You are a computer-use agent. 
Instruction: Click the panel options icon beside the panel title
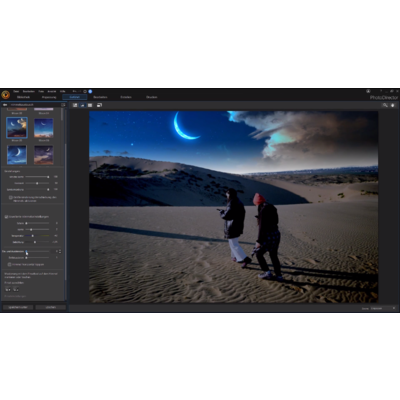click(63, 105)
